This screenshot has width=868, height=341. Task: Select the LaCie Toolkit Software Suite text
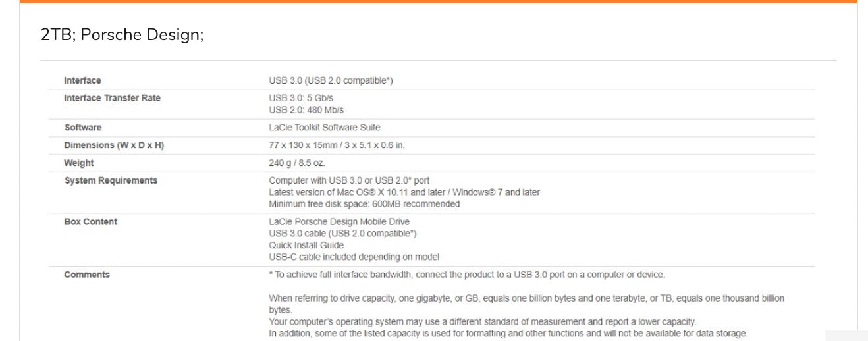click(324, 127)
